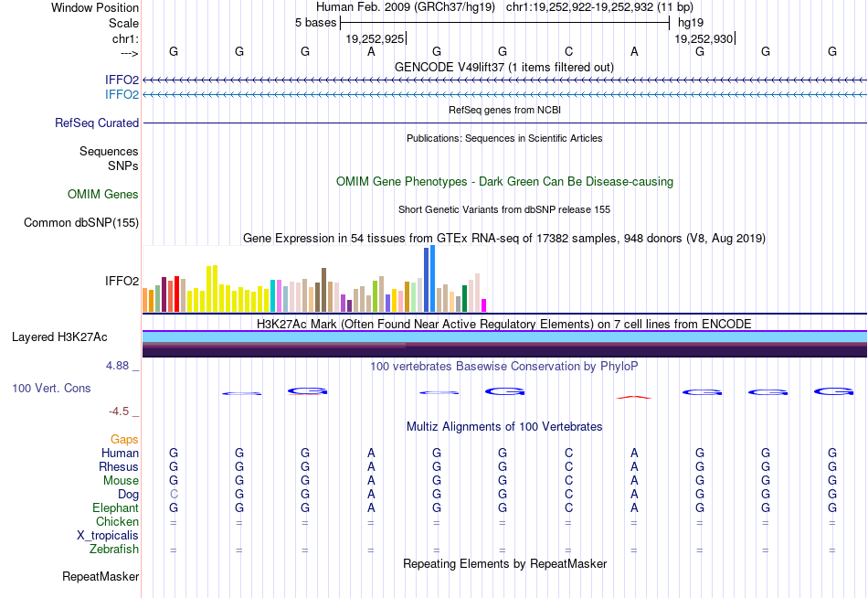The height and width of the screenshot is (598, 868).
Task: Click the 100 Vert. Cons track label
Action: point(51,388)
